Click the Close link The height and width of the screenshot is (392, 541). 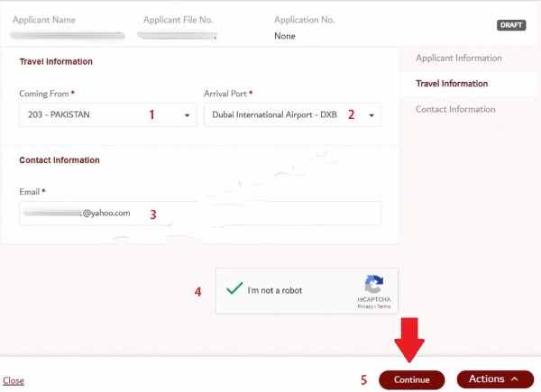tap(14, 380)
